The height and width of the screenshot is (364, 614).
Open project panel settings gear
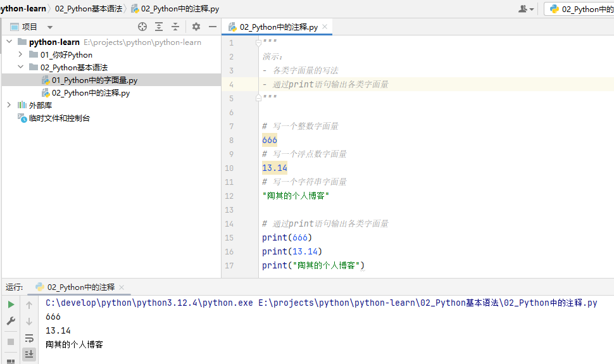tap(196, 27)
